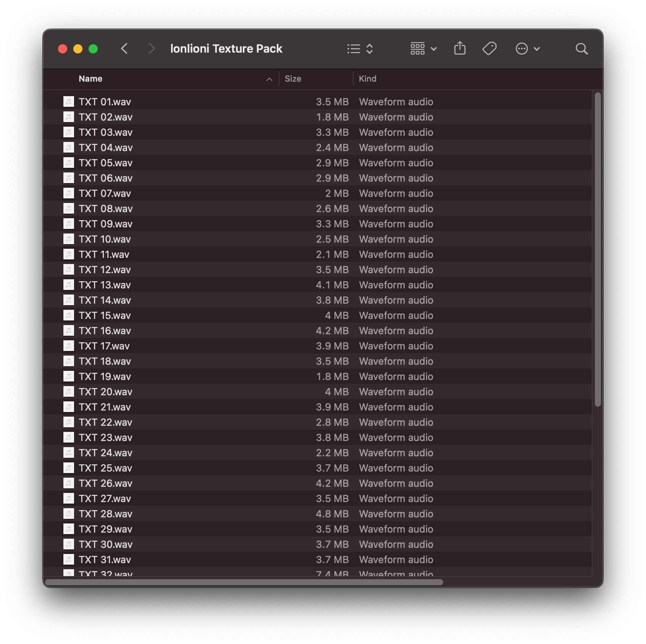Open the Share menu icon

tap(460, 49)
